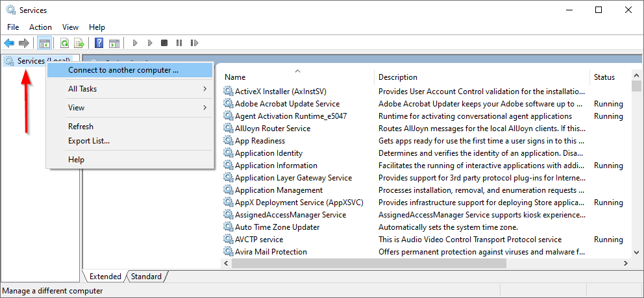
Task: Select the Application Identity service row
Action: [x=269, y=153]
